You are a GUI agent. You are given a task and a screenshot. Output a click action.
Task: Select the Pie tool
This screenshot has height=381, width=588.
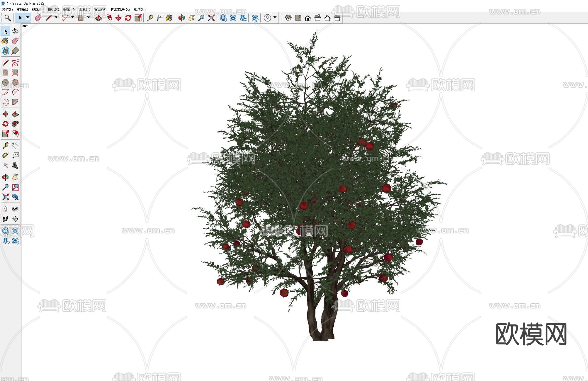tap(15, 102)
